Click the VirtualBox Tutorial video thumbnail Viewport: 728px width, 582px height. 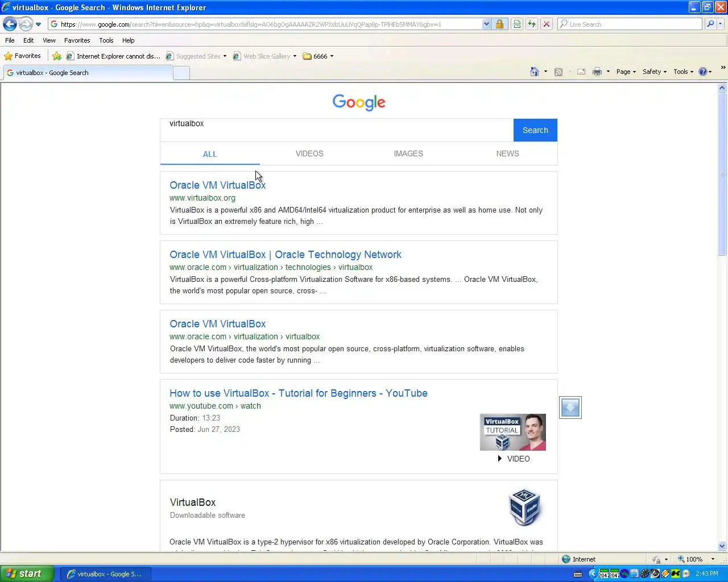[x=513, y=432]
